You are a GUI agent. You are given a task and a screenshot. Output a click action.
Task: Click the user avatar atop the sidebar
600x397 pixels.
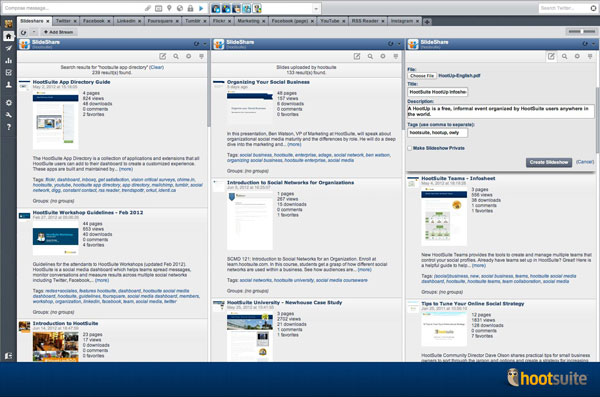8,23
